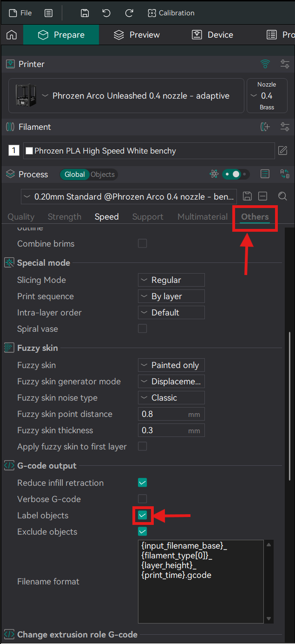This screenshot has height=644, width=295.
Task: Edit the filament preset with pencil icon
Action: 282,150
